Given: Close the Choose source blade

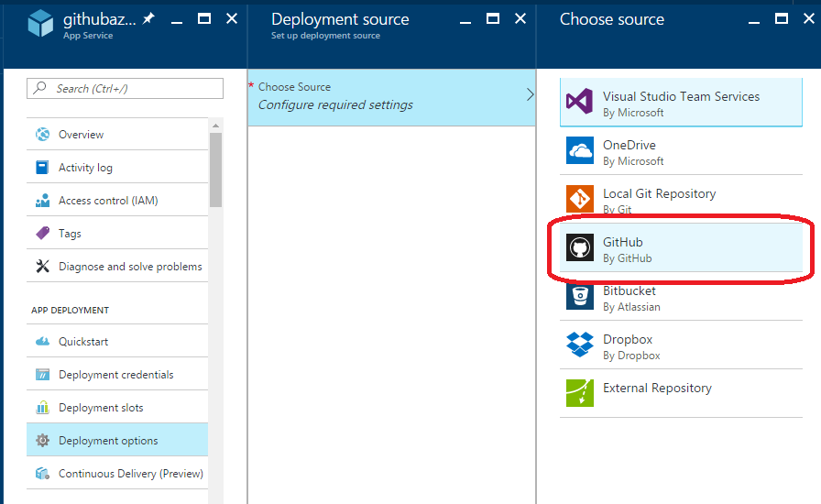Looking at the screenshot, I should [x=809, y=19].
